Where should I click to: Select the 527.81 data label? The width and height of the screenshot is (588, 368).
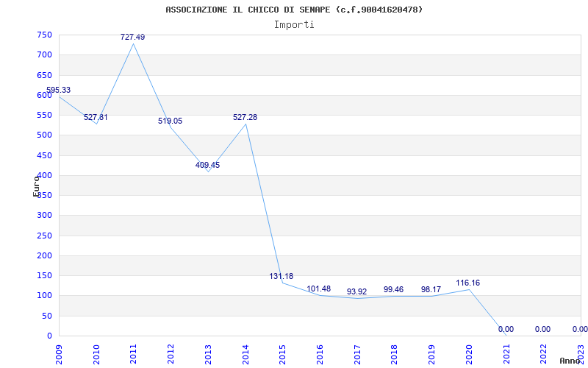[96, 117]
